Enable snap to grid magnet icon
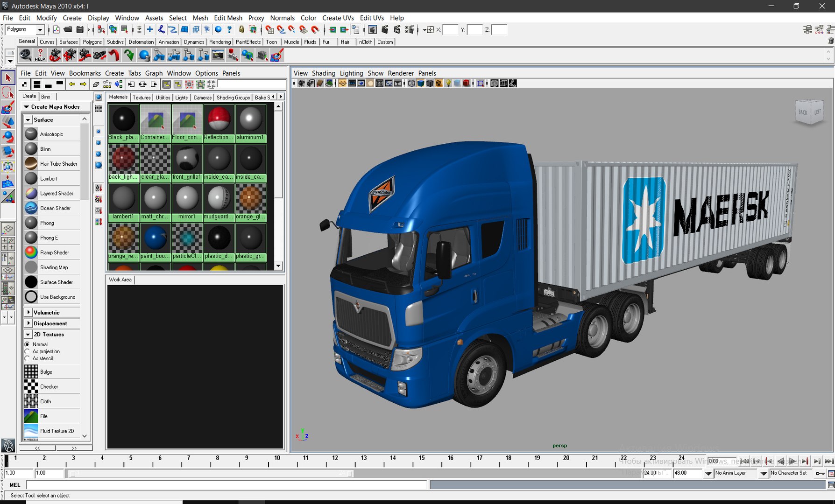Image resolution: width=835 pixels, height=504 pixels. [x=269, y=29]
